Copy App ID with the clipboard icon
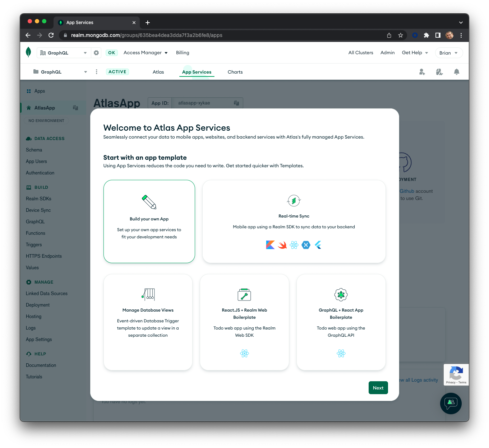 point(236,103)
